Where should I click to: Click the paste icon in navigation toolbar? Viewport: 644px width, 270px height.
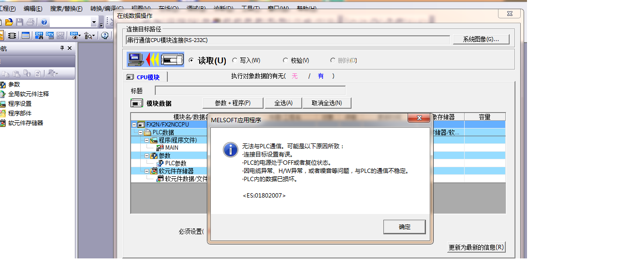pos(17,73)
